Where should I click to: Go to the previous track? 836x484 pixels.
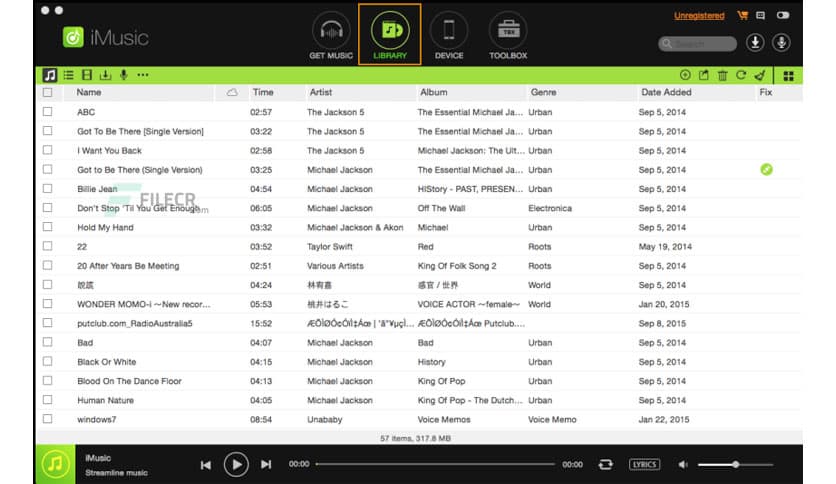[205, 465]
